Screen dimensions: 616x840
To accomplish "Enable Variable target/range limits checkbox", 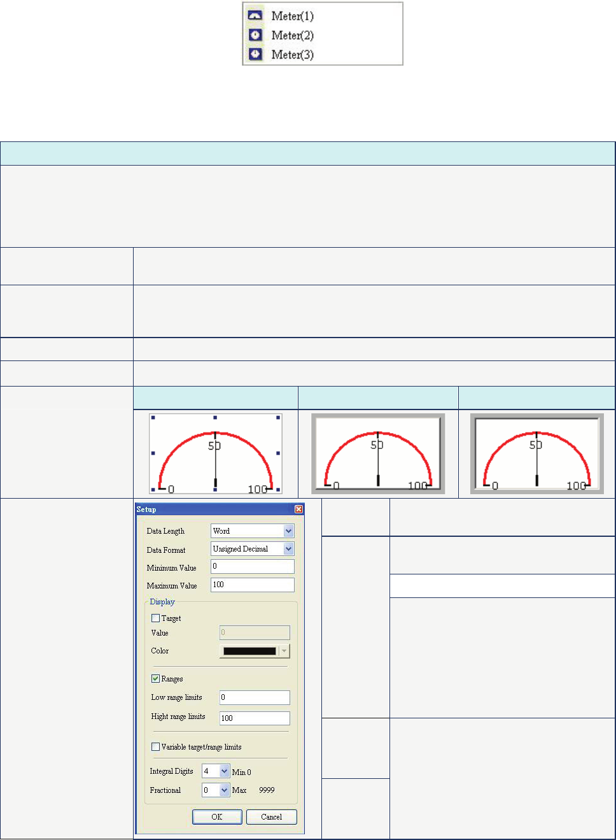I will point(156,747).
